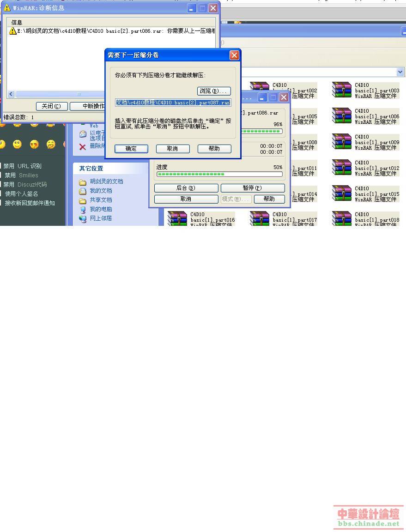Click the 进度 50% progress bar

tap(219, 174)
